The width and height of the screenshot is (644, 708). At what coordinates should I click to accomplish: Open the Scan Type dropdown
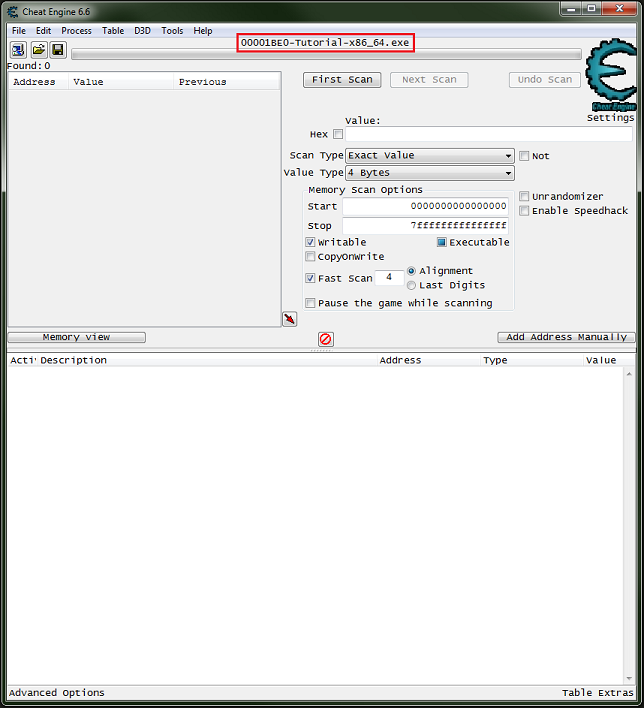[429, 156]
